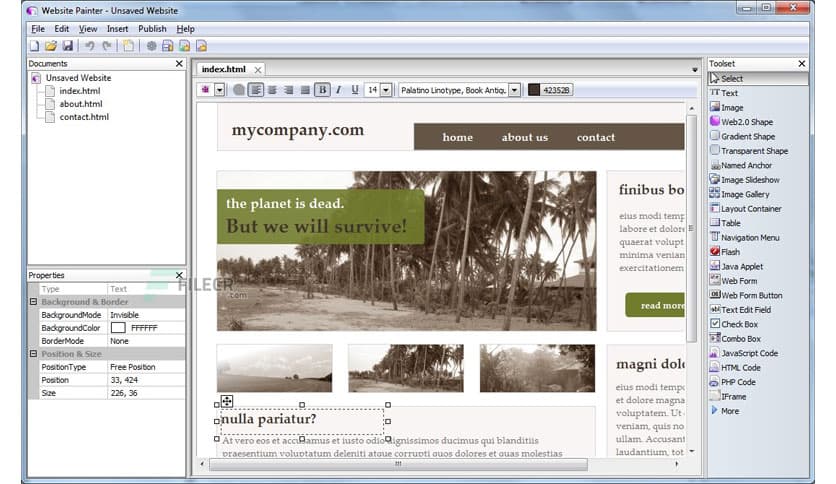Switch to the index.html editor tab

click(x=223, y=69)
